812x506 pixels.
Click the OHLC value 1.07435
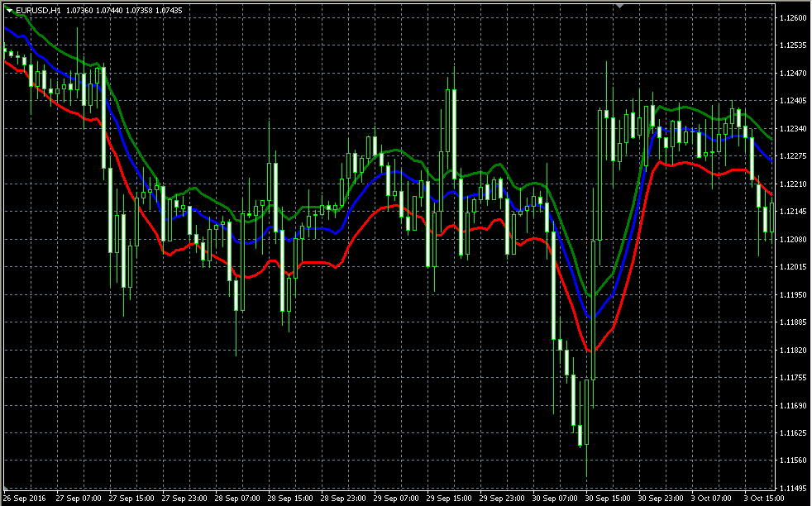pyautogui.click(x=169, y=11)
